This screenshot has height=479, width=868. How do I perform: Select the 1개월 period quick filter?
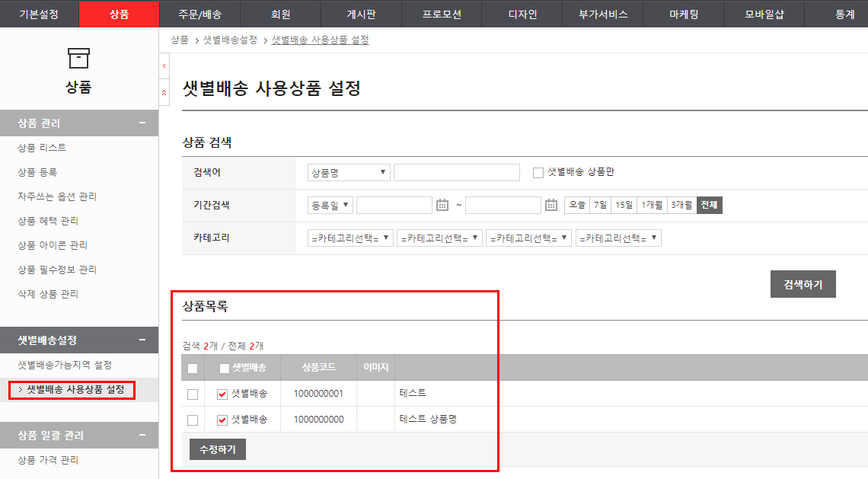coord(651,205)
